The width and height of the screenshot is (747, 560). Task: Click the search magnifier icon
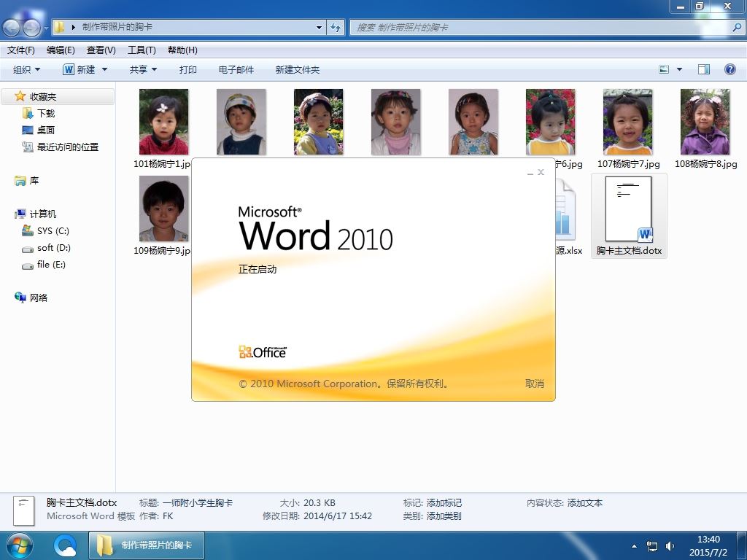(738, 28)
